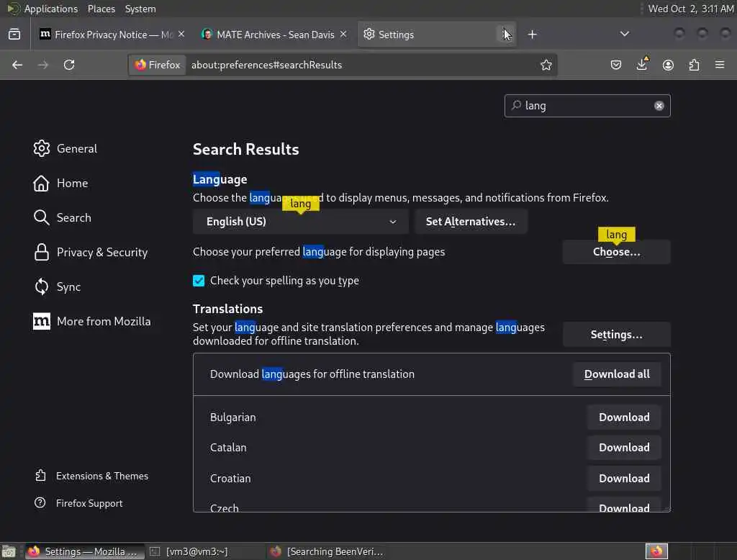
Task: Open the Firefox account icon
Action: pos(668,65)
